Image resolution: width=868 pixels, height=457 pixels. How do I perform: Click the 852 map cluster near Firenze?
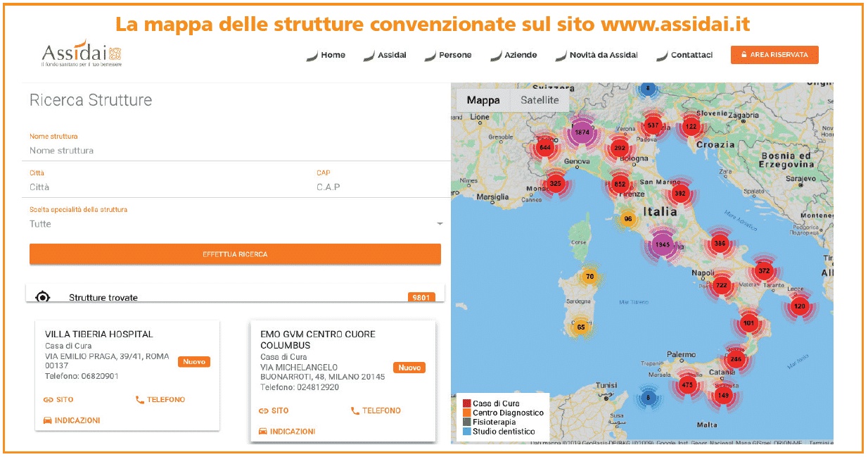(620, 184)
